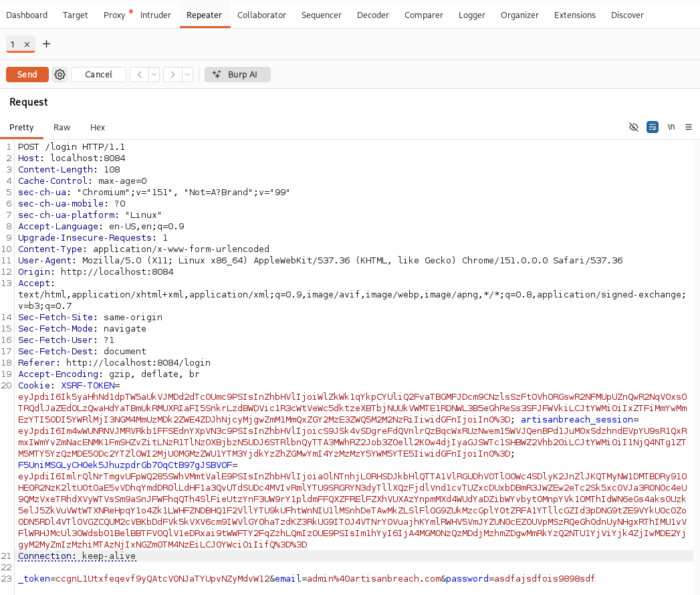Open the Logger tab
Screen dimensions: 700x595
[471, 15]
